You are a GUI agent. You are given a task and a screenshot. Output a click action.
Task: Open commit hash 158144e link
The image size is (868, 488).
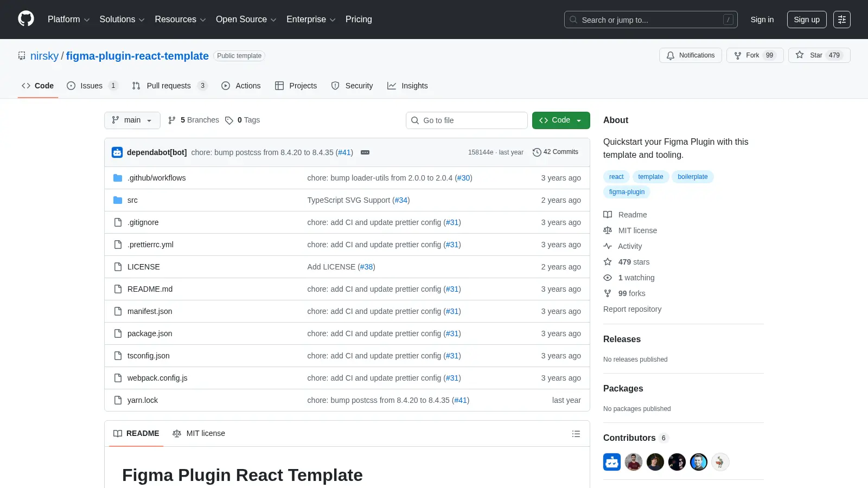481,152
